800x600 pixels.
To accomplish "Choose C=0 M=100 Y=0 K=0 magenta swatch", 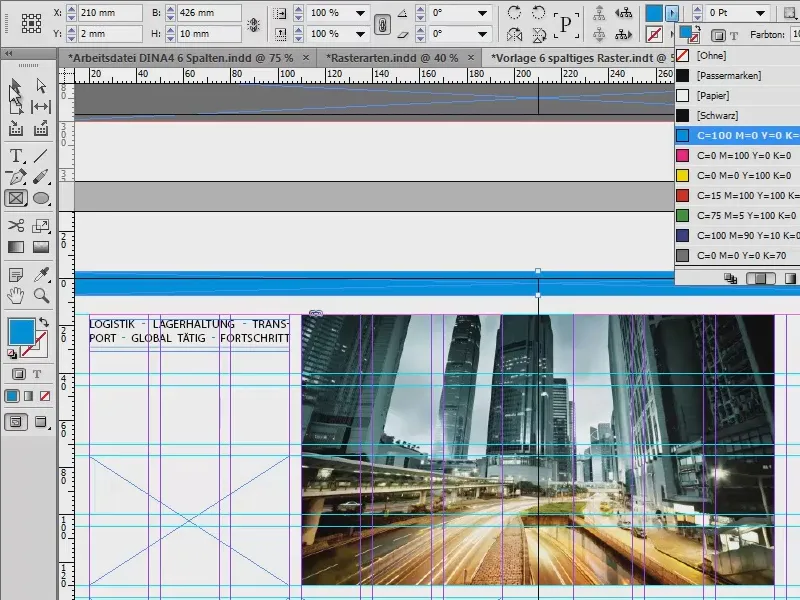I will point(737,155).
